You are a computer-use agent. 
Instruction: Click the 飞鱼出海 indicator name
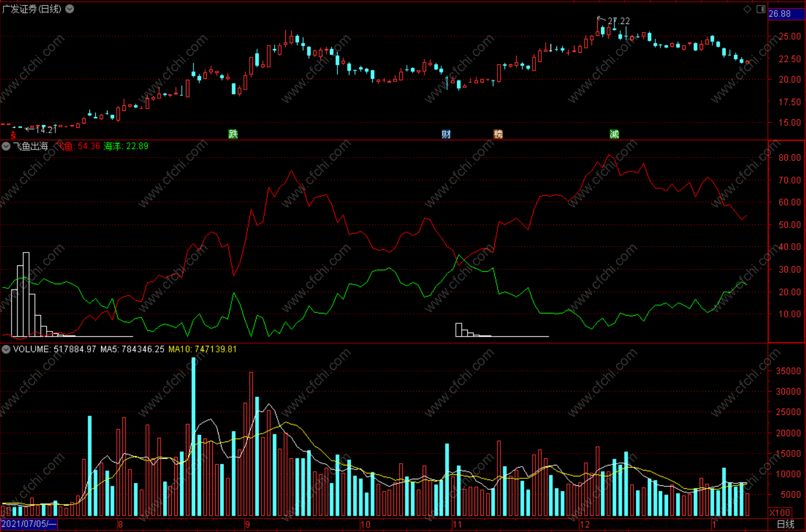point(30,146)
